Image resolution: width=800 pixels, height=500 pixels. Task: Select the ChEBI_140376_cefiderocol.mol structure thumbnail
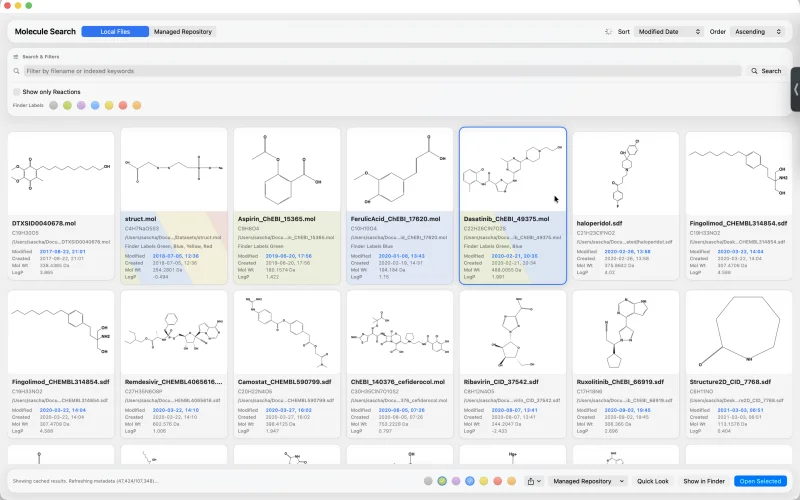point(400,332)
